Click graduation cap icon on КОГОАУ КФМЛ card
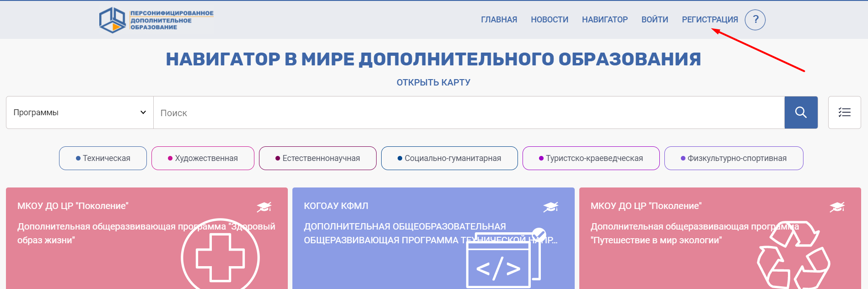 [x=550, y=207]
